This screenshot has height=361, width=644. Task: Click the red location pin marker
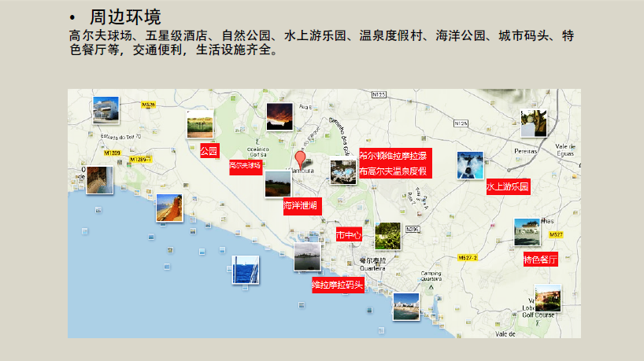(300, 160)
